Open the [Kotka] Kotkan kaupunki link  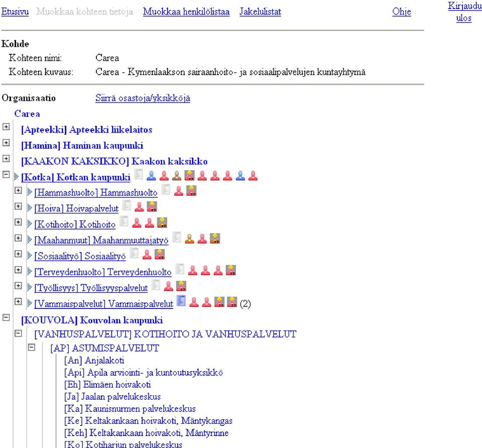76,177
